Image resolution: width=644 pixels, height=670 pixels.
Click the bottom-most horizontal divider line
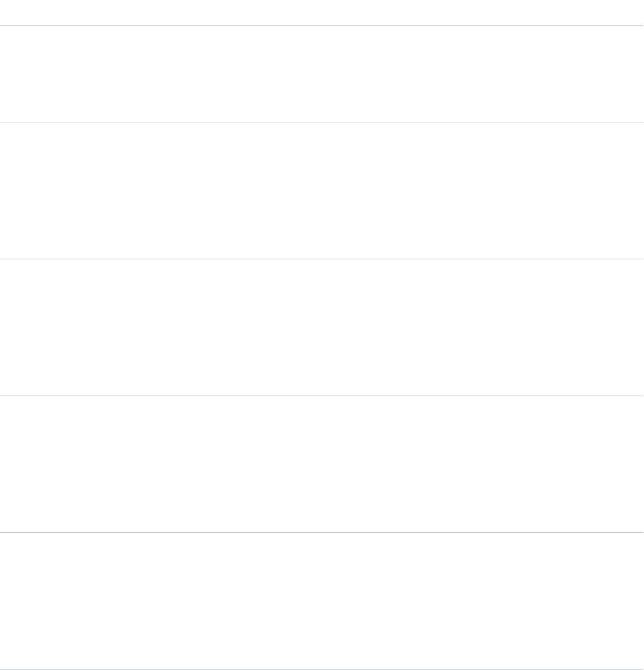pos(322,669)
